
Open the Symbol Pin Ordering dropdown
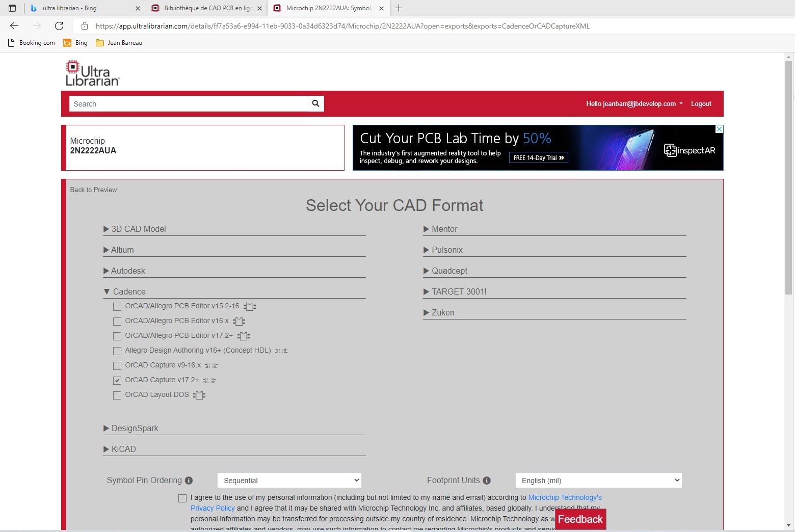tap(289, 481)
